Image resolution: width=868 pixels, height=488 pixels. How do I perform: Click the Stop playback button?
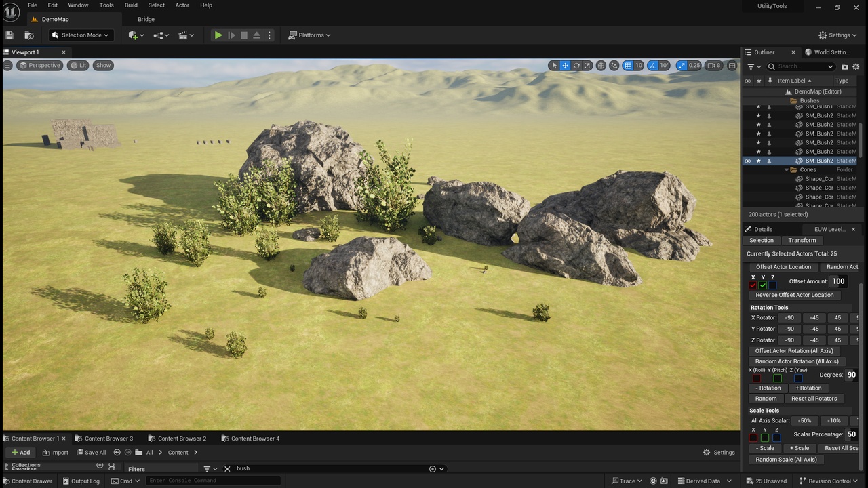pos(244,35)
